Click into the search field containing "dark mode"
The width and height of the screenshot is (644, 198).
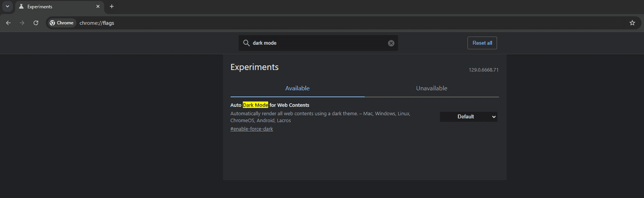pos(318,43)
